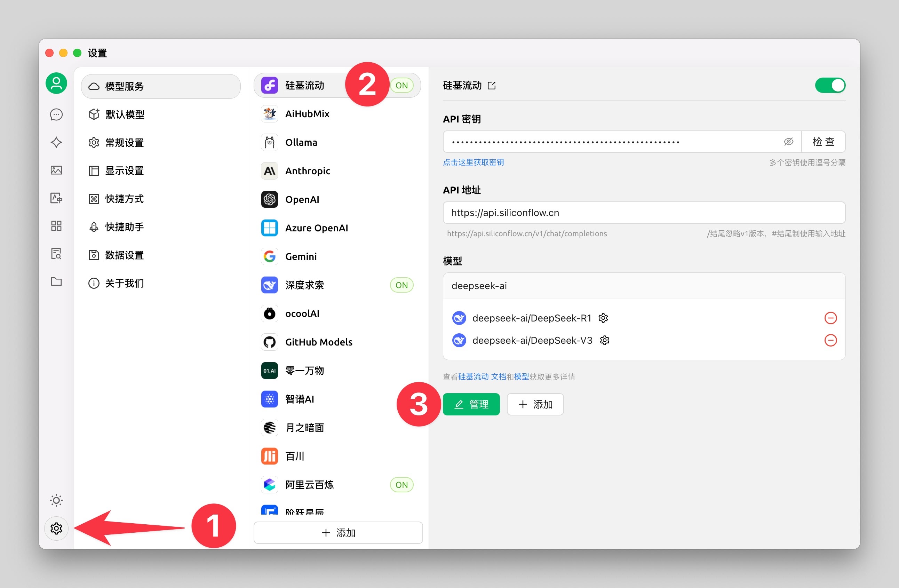Click the AiHubMix provider logo
This screenshot has width=899, height=588.
[x=269, y=114]
